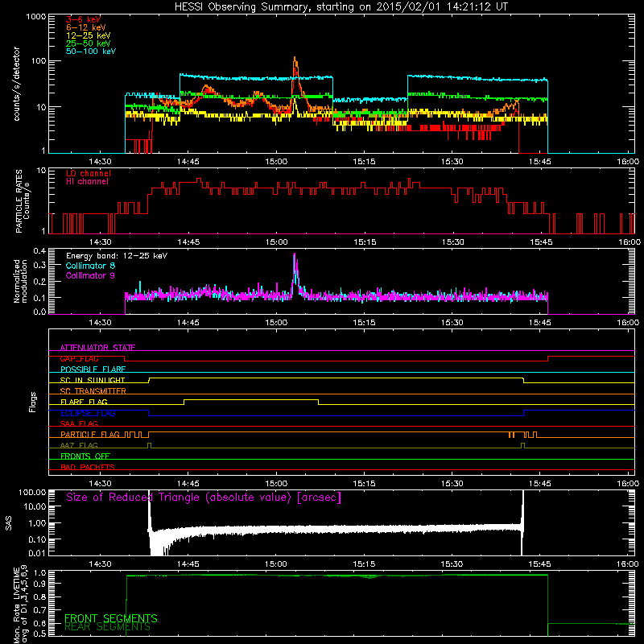Click the LO channel legend label
Viewport: 644px width, 644px height.
[x=89, y=173]
